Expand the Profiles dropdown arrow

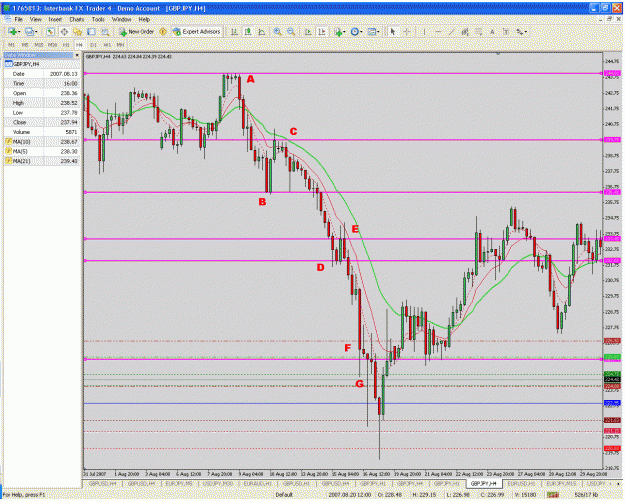pos(36,32)
